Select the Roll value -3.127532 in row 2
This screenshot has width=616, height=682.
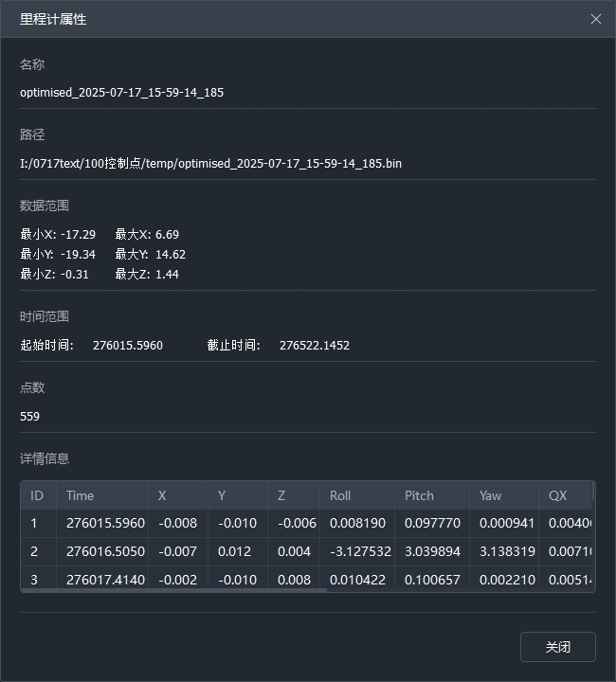point(360,551)
